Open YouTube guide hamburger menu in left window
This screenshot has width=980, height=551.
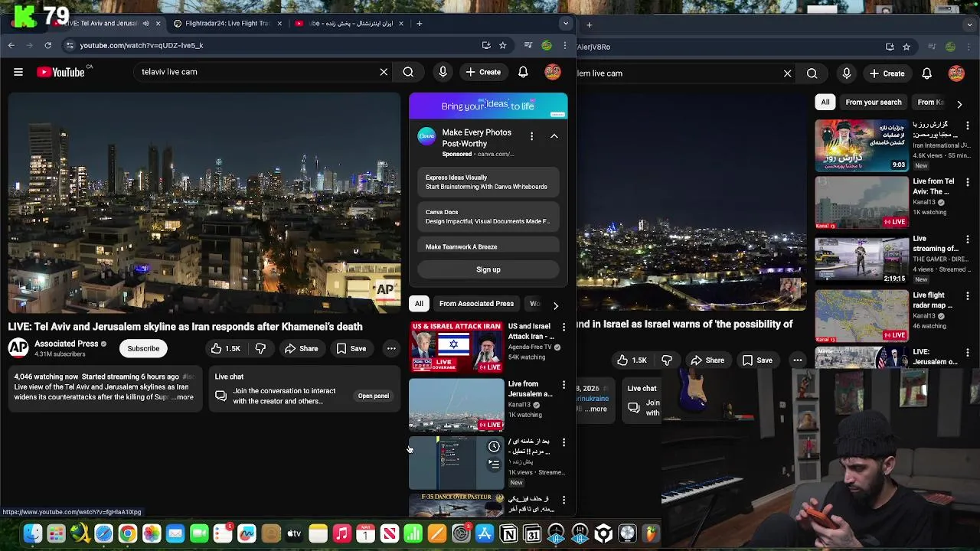point(18,72)
